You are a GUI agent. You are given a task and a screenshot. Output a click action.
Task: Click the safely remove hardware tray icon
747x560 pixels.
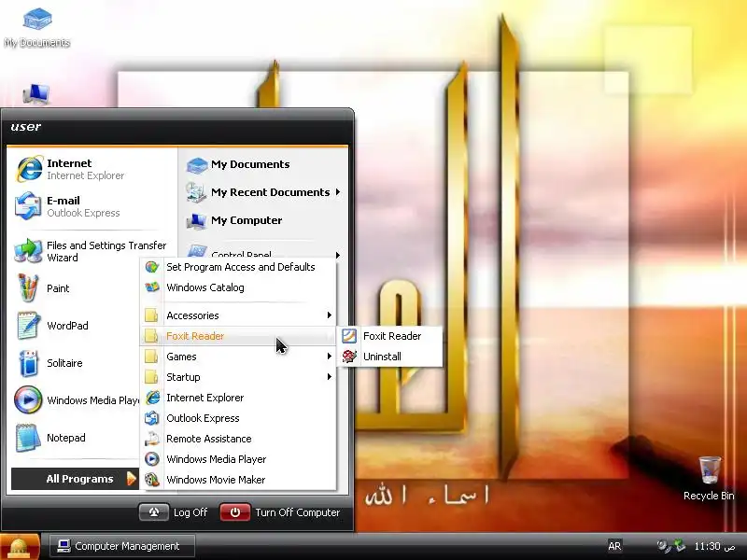[x=680, y=545]
